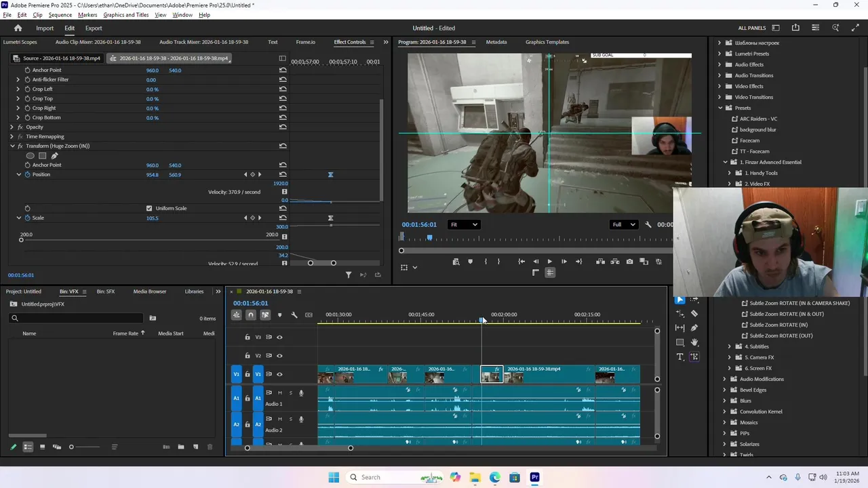The width and height of the screenshot is (868, 488).
Task: Open File Explorer from the Windows taskbar
Action: (x=475, y=477)
